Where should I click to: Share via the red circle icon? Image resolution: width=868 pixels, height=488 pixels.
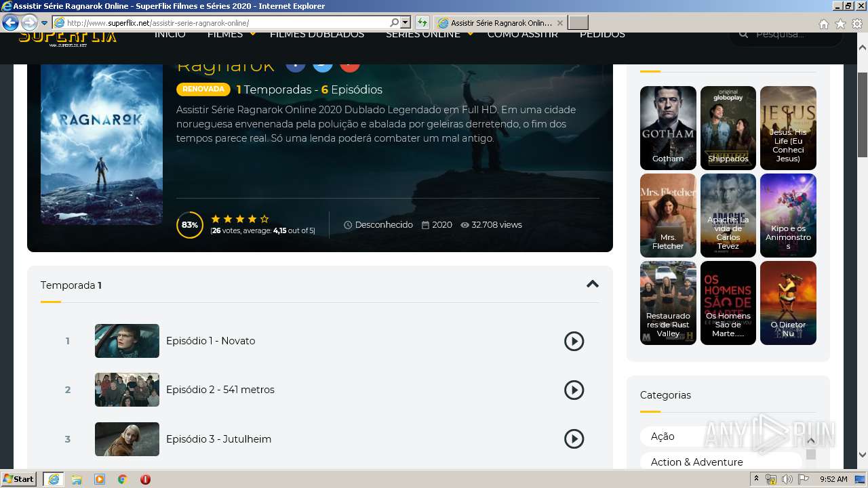(x=350, y=66)
